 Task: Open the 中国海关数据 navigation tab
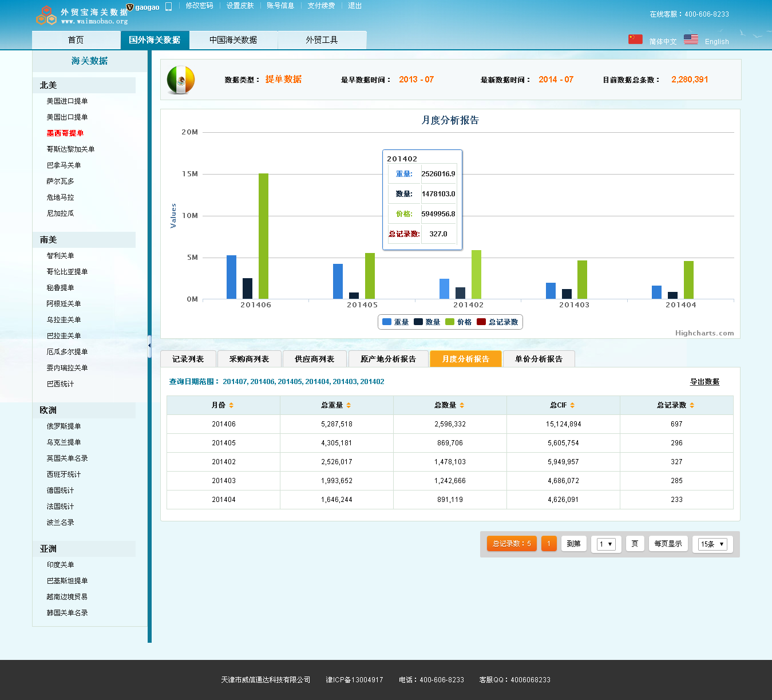(x=233, y=40)
